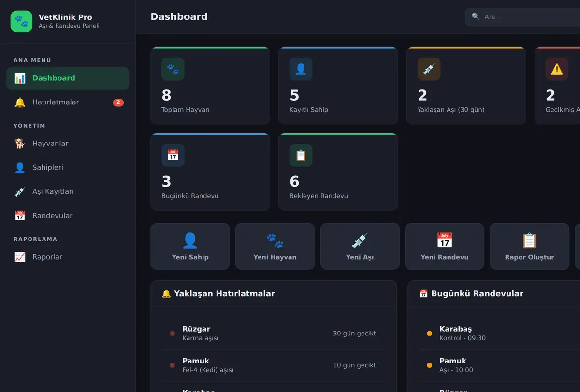Select Aşı Kayıtları from the sidebar
Viewport: 580px width, 392px height.
coord(68,192)
